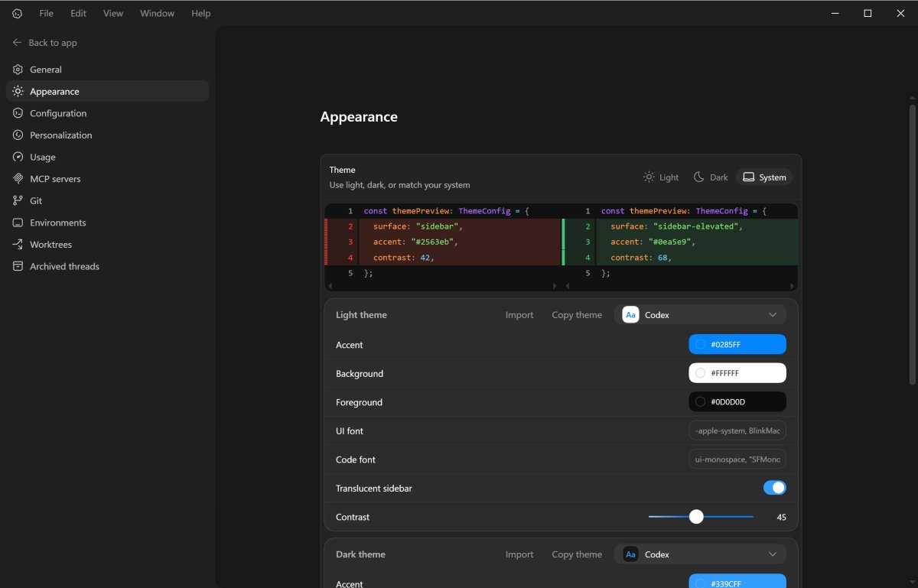Viewport: 918px width, 588px height.
Task: Click the Worktrees icon in sidebar
Action: [18, 245]
